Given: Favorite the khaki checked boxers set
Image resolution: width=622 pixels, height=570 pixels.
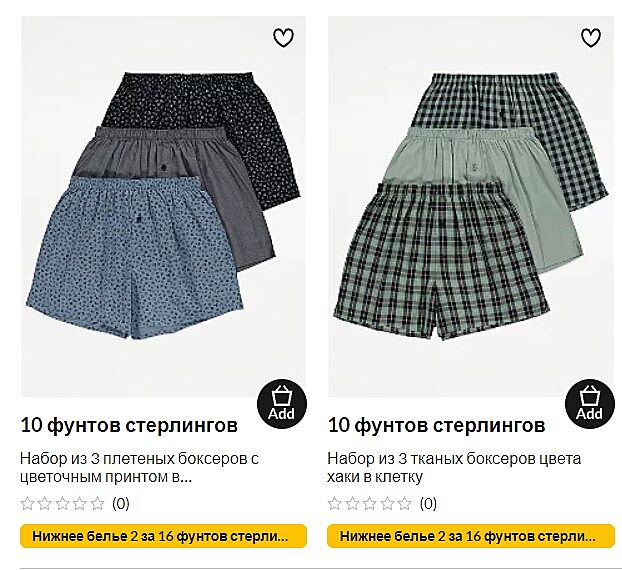Looking at the screenshot, I should point(591,38).
